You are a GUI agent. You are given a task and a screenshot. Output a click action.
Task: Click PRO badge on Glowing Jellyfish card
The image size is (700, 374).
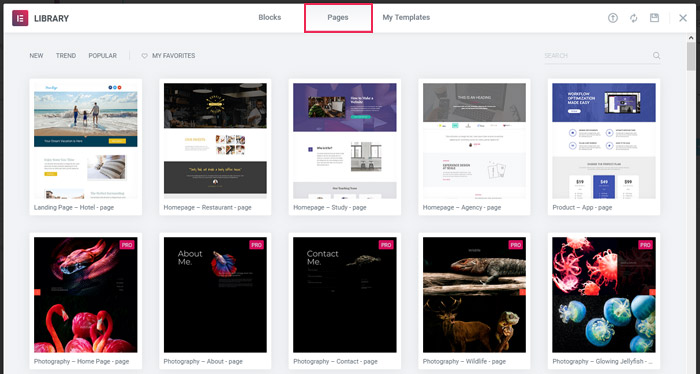coord(646,245)
